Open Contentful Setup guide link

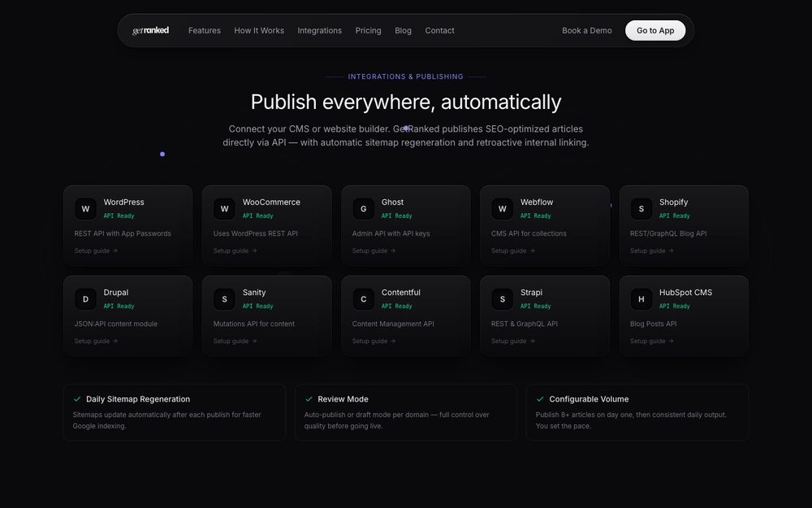(374, 341)
